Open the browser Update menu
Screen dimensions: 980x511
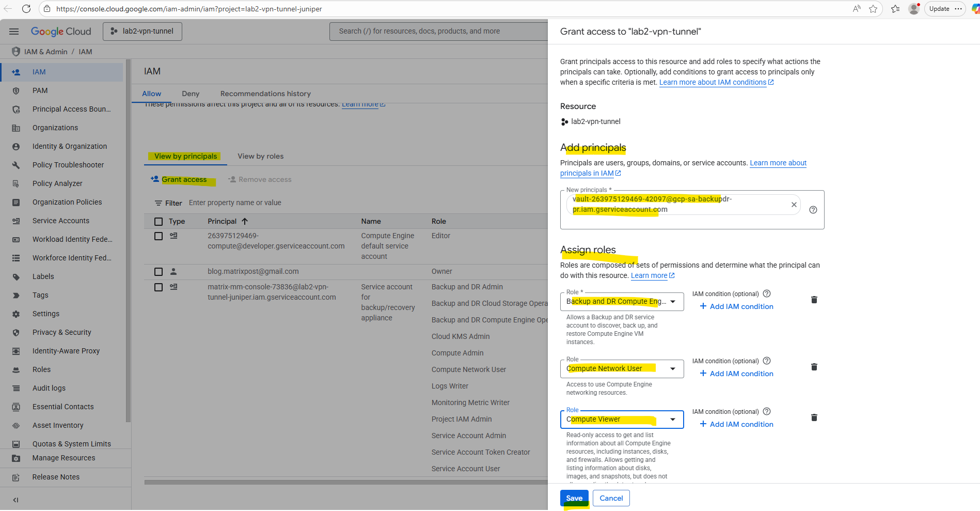pos(945,9)
